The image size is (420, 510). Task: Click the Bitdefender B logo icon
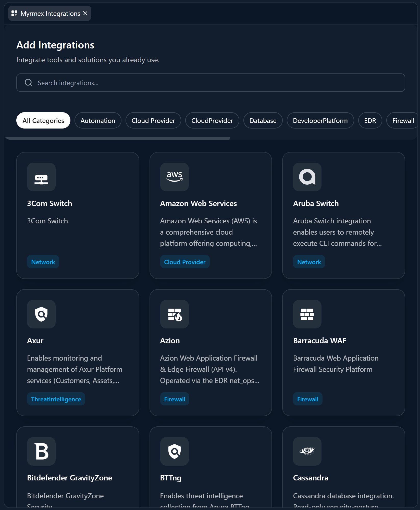coord(41,451)
